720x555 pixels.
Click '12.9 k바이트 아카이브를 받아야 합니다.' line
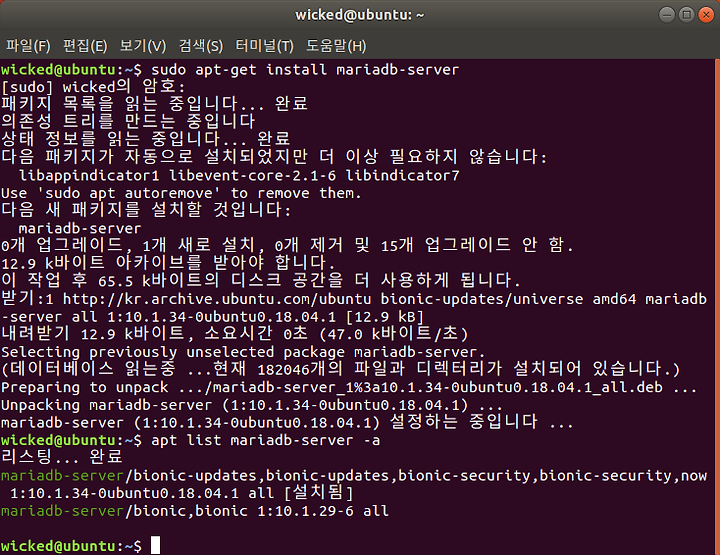[x=169, y=263]
